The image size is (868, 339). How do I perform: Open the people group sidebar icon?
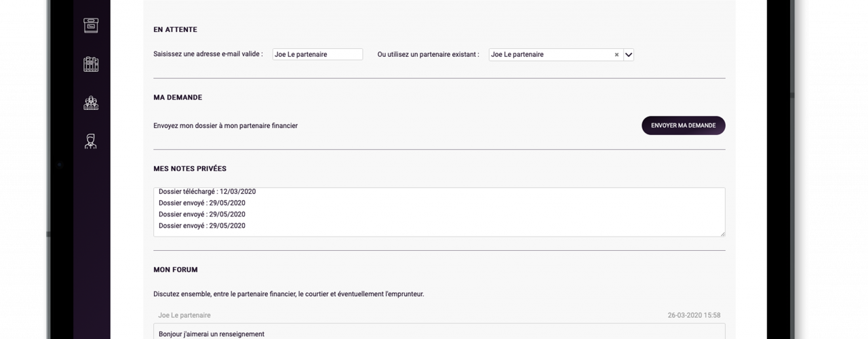coord(91,103)
